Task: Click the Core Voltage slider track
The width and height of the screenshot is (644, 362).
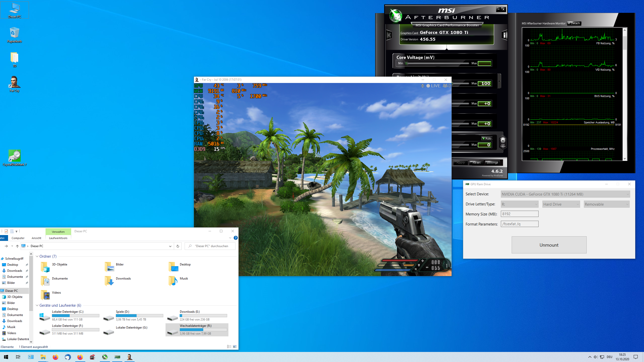Action: click(438, 63)
